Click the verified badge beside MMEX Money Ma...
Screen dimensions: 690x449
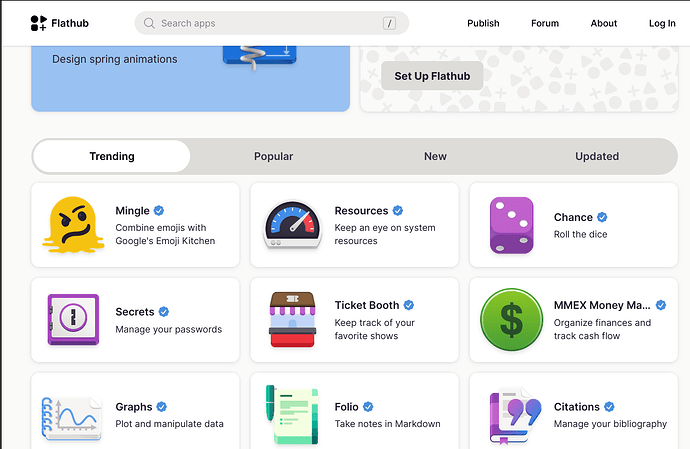coord(661,305)
